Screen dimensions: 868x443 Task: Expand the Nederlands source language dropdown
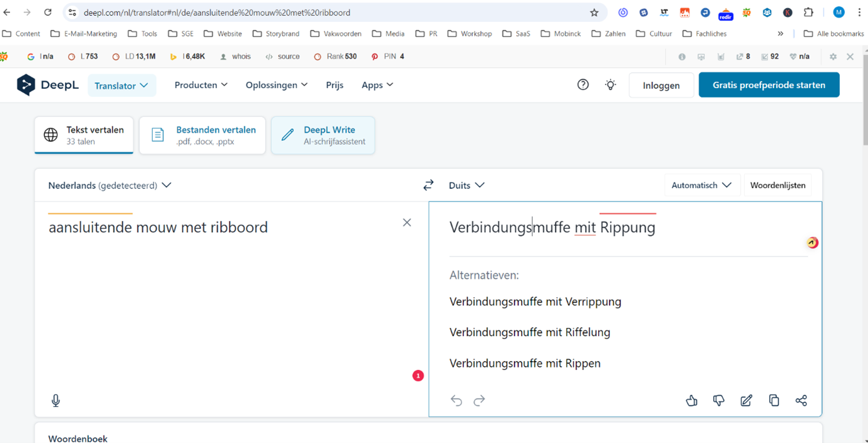110,185
